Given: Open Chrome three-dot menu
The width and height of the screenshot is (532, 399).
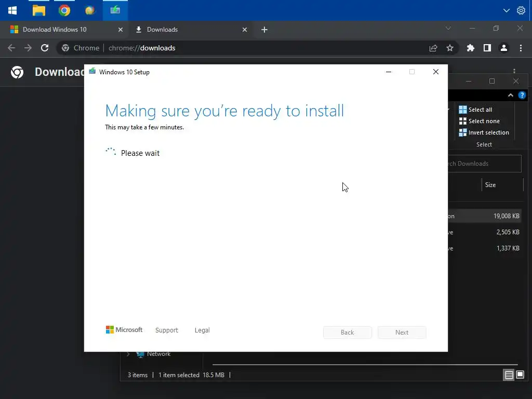Looking at the screenshot, I should coord(521,48).
